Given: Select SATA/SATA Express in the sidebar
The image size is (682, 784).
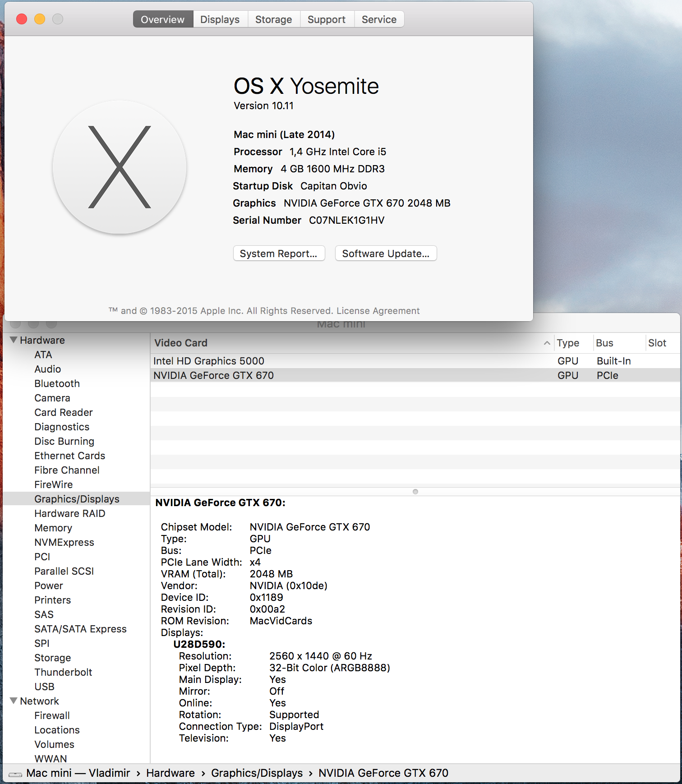Looking at the screenshot, I should click(x=81, y=629).
